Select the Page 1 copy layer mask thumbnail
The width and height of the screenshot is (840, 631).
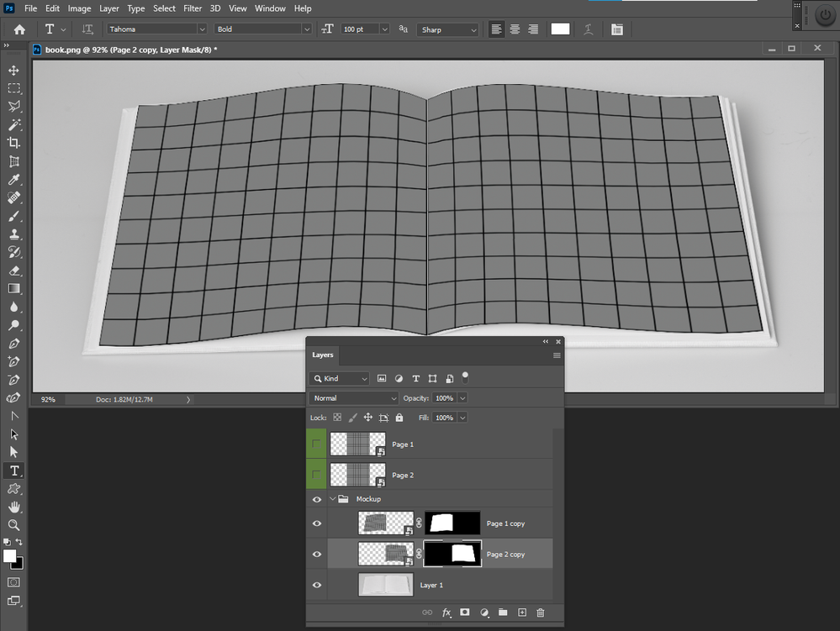coord(452,523)
